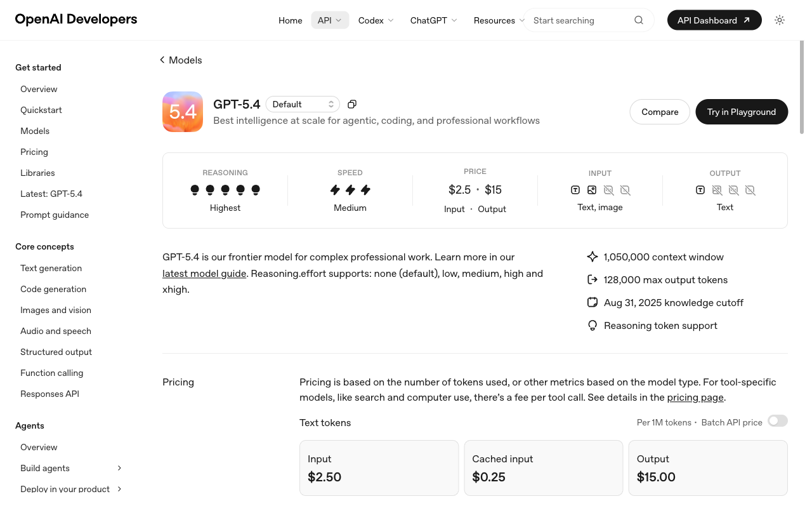Screen dimensions: 812x508
Task: Click the reasoning token support lightbulb icon
Action: coord(593,325)
